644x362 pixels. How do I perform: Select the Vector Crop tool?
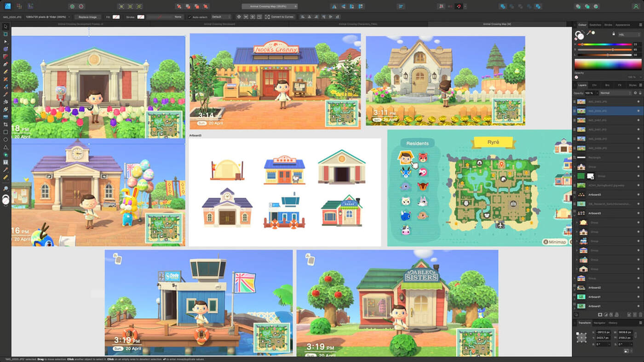(x=6, y=124)
